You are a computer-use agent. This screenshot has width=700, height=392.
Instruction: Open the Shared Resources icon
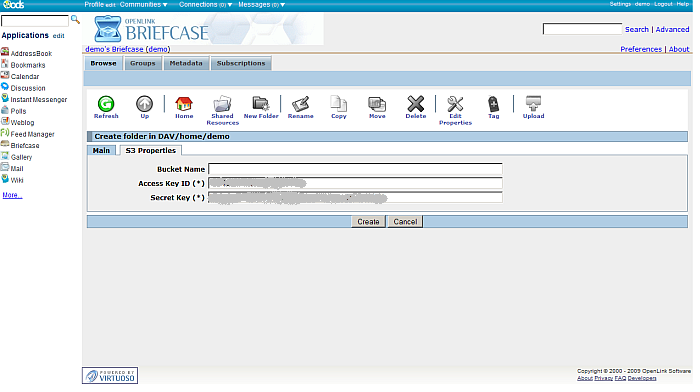point(222,104)
